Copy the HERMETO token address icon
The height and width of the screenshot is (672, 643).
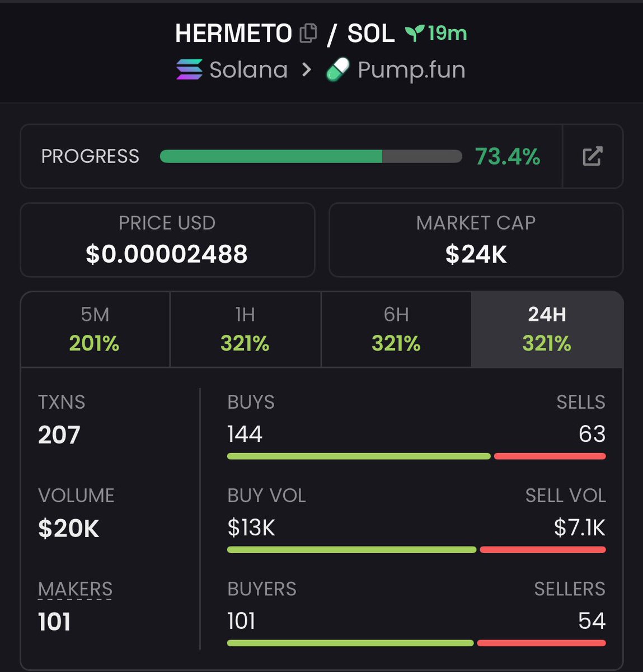click(x=308, y=34)
